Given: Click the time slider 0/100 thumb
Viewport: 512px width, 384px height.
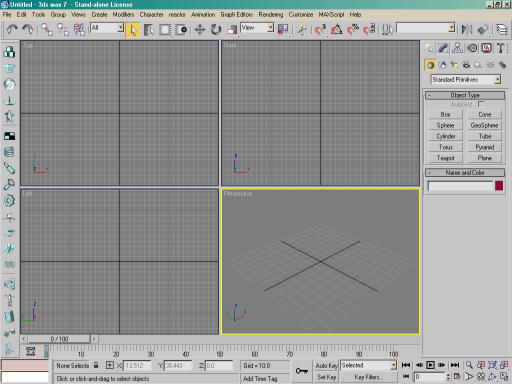Looking at the screenshot, I should click(x=59, y=339).
